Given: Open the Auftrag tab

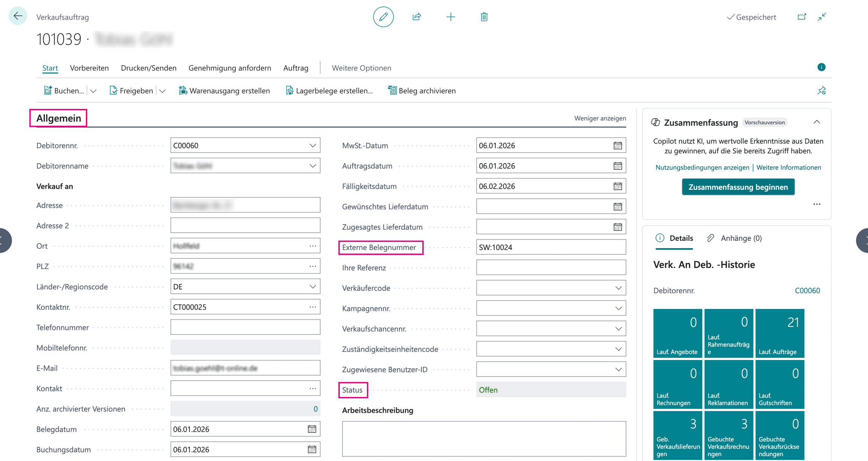Looking at the screenshot, I should 296,68.
